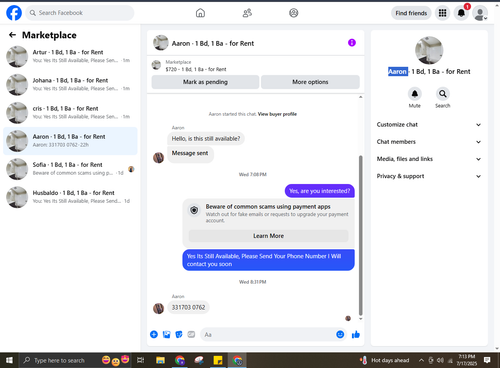Open more actions plus icon in composer
This screenshot has height=368, width=500.
(x=154, y=334)
